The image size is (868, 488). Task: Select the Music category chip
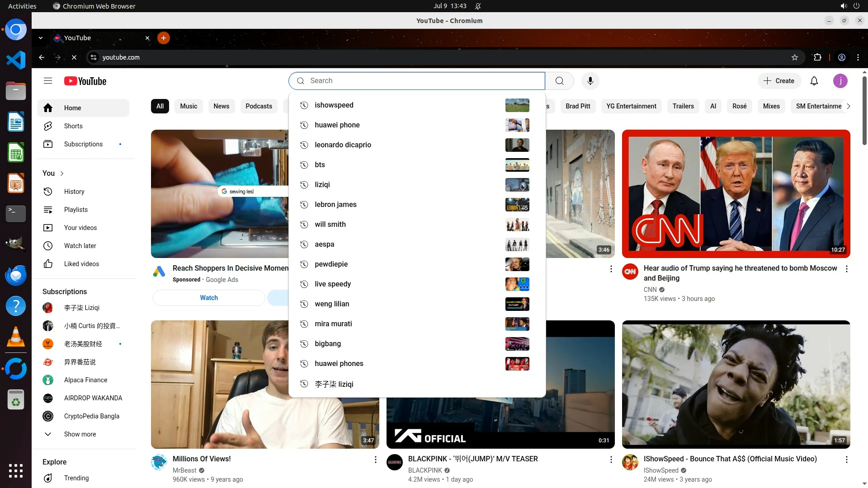click(189, 106)
